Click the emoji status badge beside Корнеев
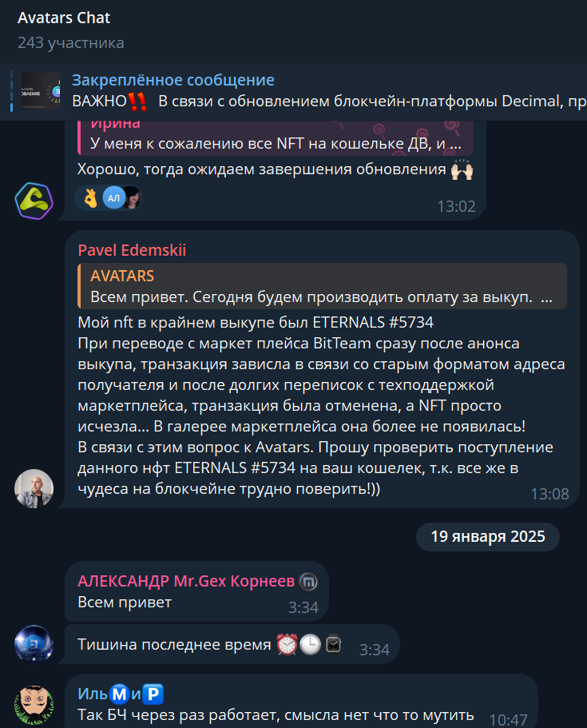 pos(308,581)
